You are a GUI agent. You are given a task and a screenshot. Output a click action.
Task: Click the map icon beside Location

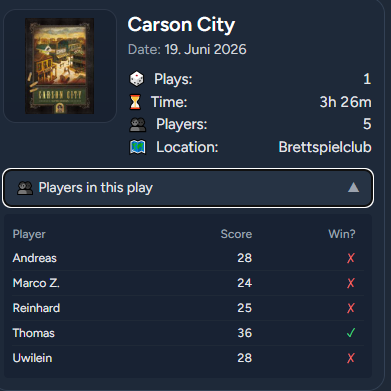(137, 147)
